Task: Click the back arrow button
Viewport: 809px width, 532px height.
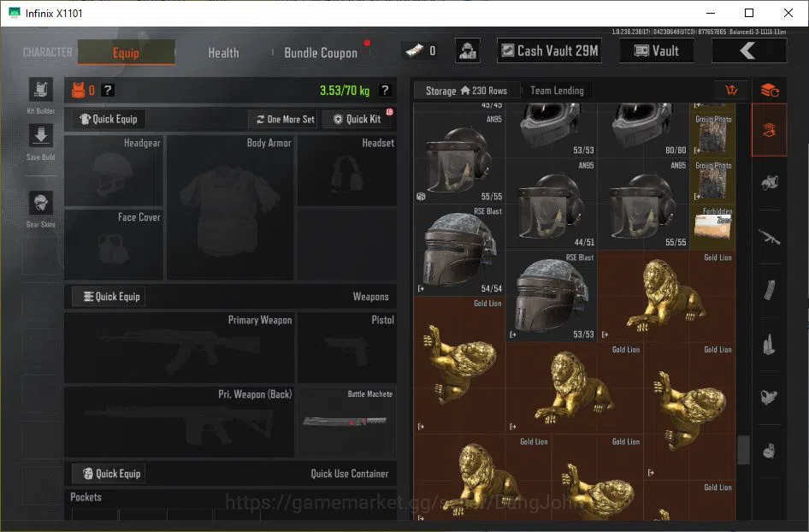Action: (748, 50)
